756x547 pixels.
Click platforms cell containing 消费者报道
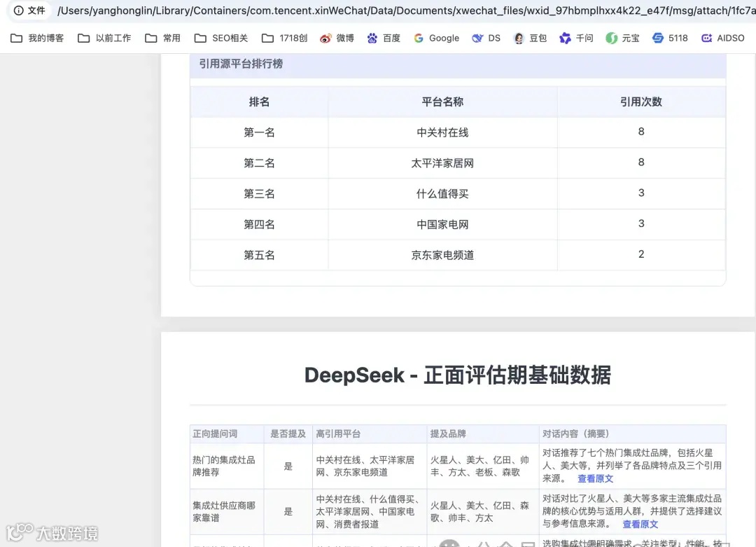370,511
